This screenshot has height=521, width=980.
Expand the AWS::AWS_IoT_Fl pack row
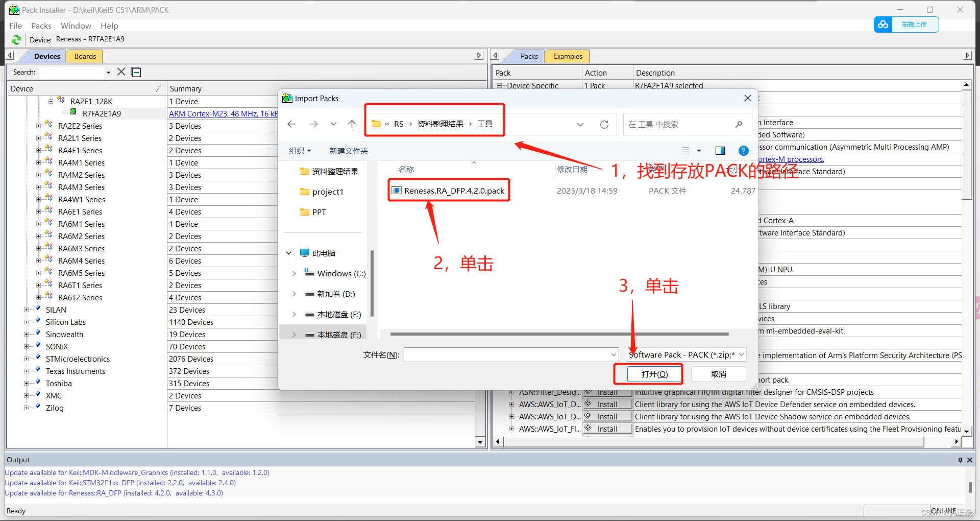point(511,429)
